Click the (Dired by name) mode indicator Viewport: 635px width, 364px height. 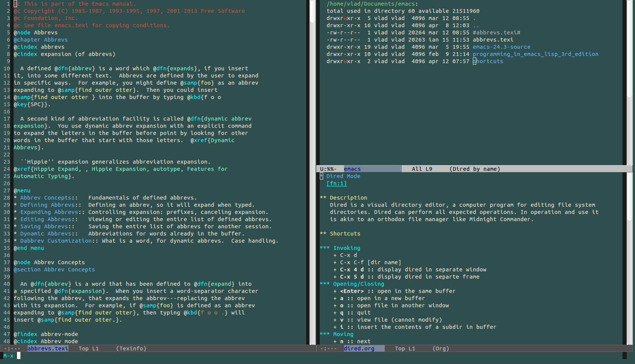475,169
